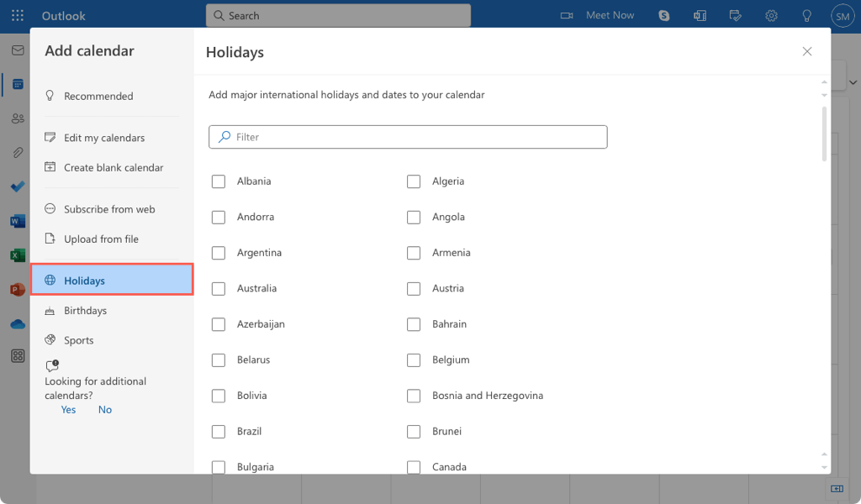Click the scroll down arrow at the bottom of the holidays list
Viewport: 861px width, 504px height.
pyautogui.click(x=824, y=467)
